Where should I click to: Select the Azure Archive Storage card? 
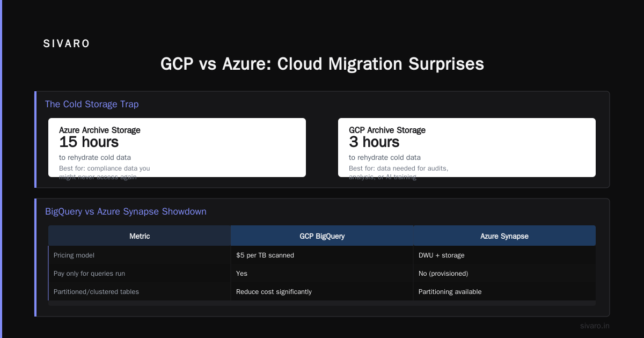click(177, 148)
